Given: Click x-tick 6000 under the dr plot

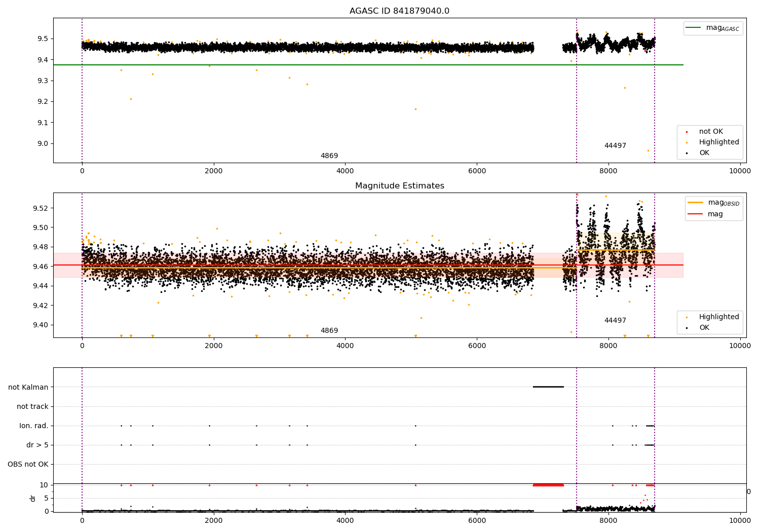Looking at the screenshot, I should tap(477, 520).
